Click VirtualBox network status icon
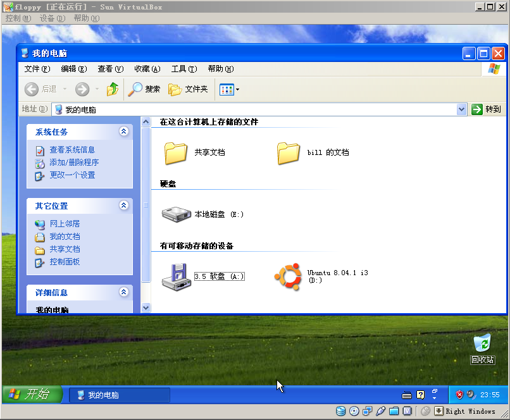510x420 pixels. tap(368, 411)
